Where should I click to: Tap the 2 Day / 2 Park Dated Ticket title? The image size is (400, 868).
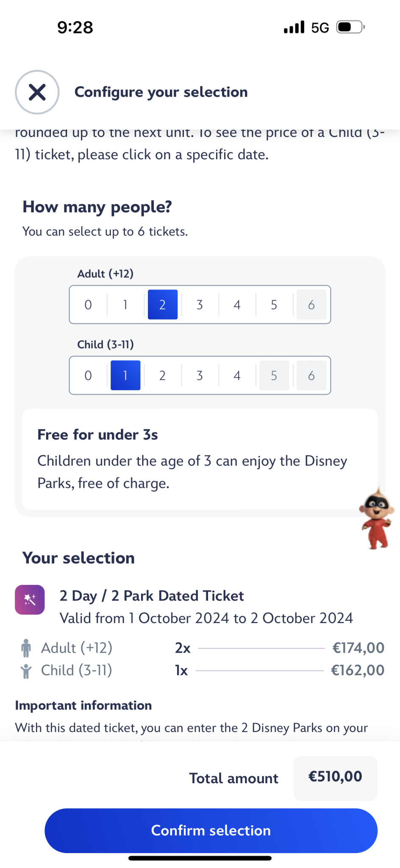coord(152,596)
